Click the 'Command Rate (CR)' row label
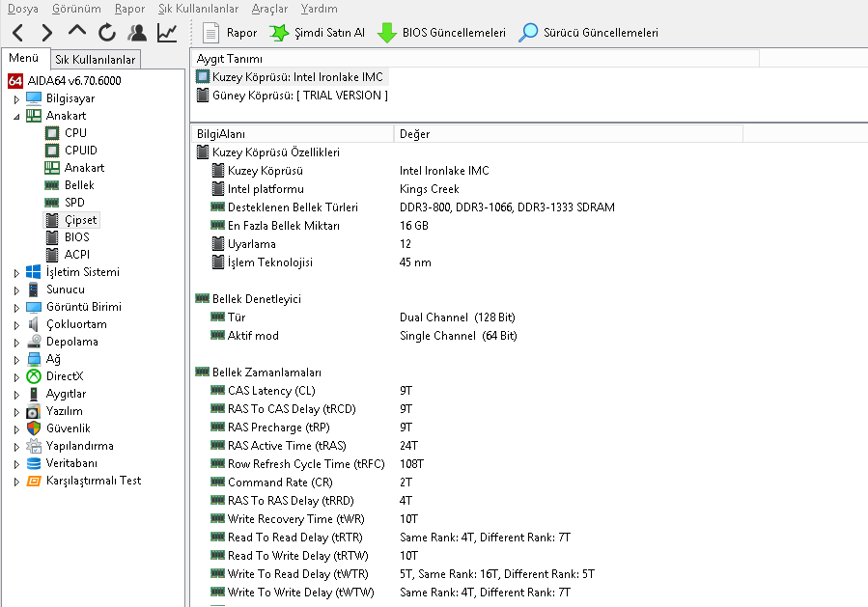The image size is (868, 607). pos(280,483)
